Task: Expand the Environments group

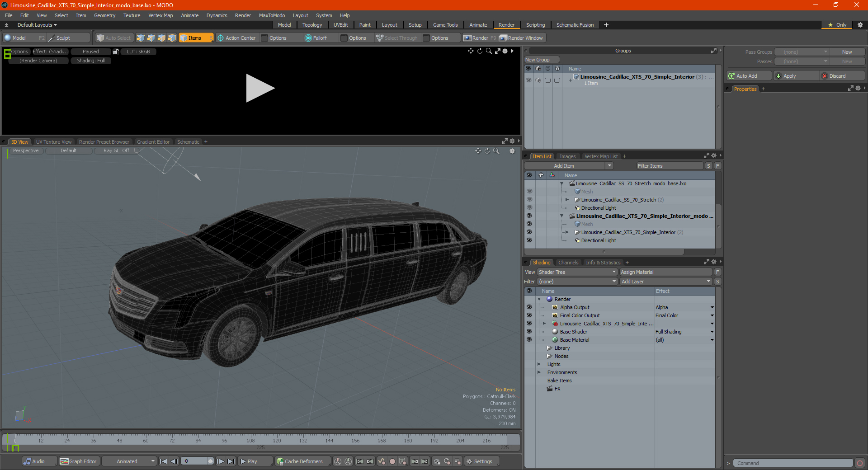Action: point(539,372)
